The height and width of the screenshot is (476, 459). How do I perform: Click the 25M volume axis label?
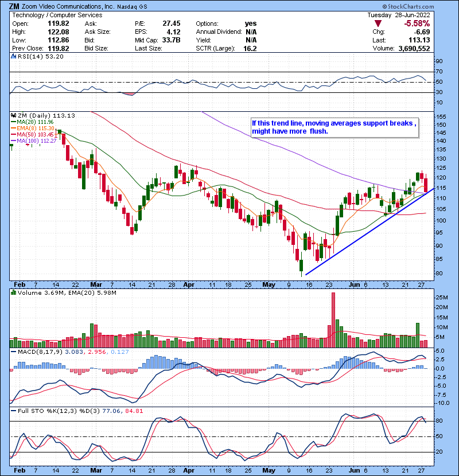(x=441, y=298)
